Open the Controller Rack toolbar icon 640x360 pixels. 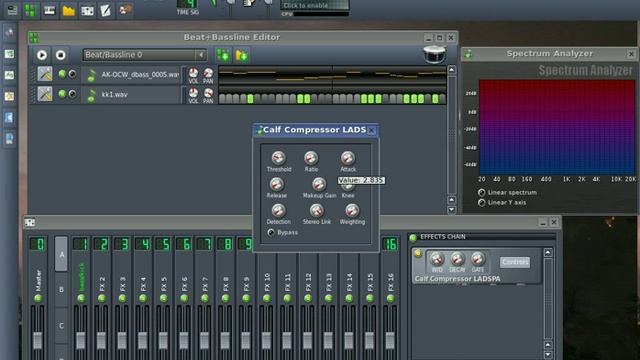point(125,10)
